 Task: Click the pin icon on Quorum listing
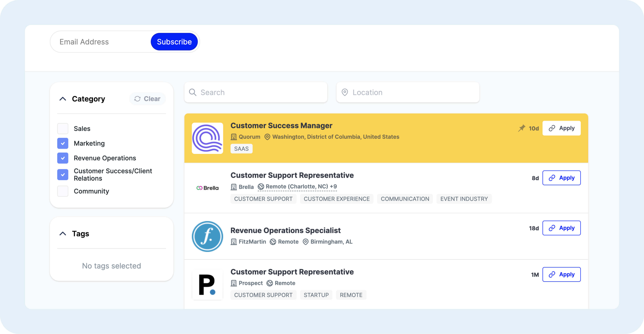(x=522, y=128)
